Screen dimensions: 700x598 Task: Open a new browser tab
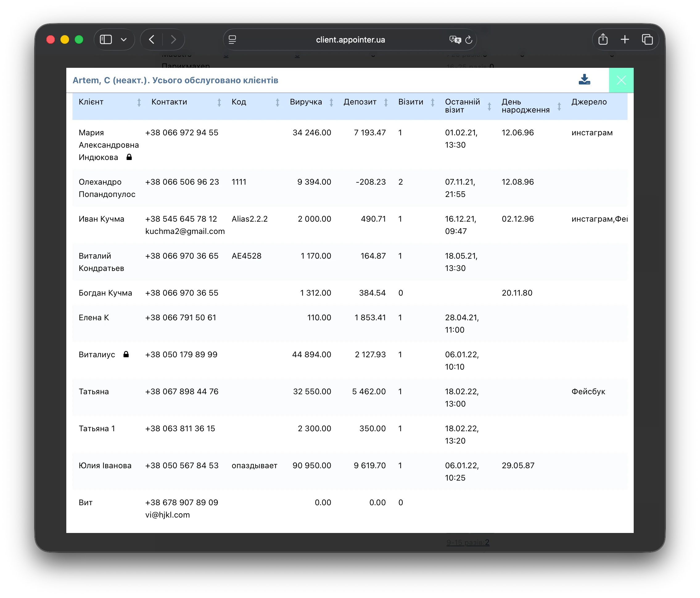625,39
